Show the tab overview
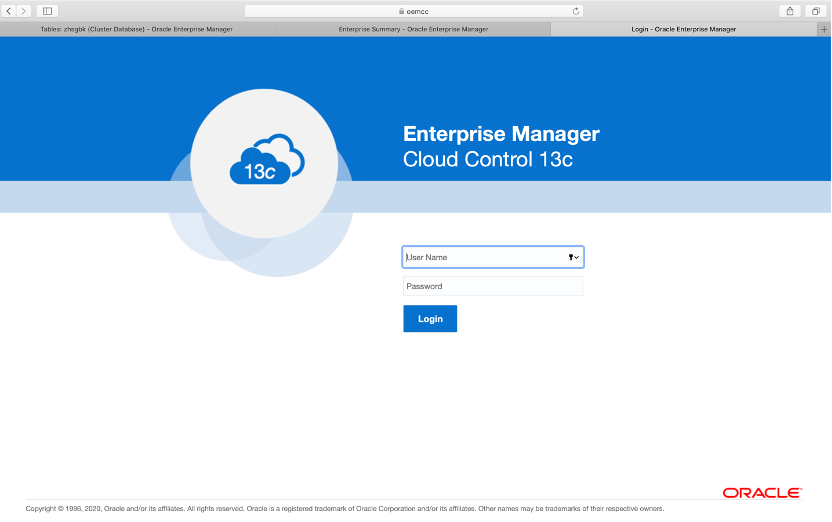832x522 pixels. tap(816, 11)
